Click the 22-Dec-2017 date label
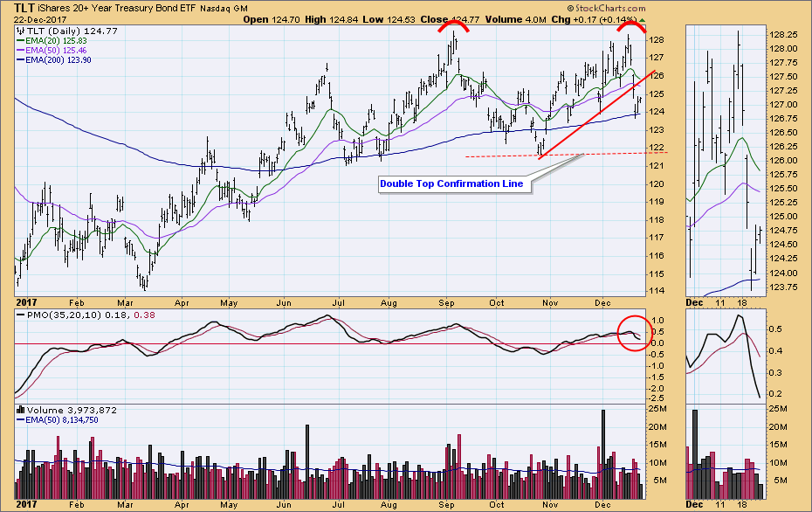 (40, 20)
